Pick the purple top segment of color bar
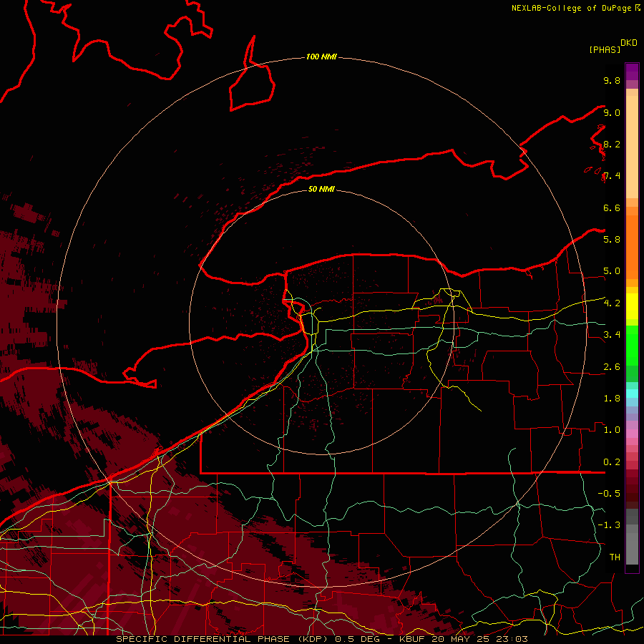This screenshot has height=644, width=644. [x=632, y=72]
